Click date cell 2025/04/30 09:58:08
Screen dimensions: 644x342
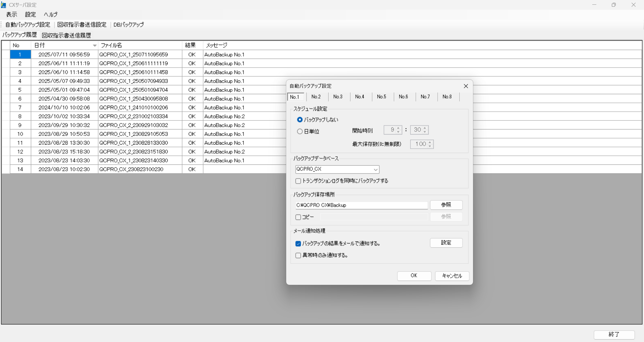coord(64,99)
